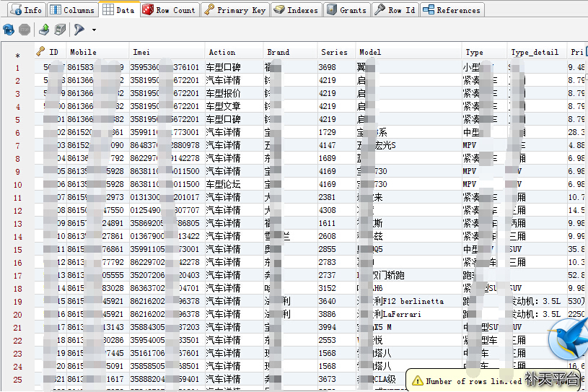Go to the Row Id tab
The width and height of the screenshot is (588, 392).
pyautogui.click(x=395, y=10)
